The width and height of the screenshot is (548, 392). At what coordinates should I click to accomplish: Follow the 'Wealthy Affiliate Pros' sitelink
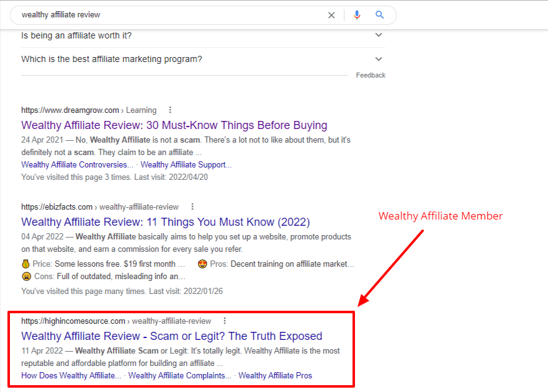(275, 376)
